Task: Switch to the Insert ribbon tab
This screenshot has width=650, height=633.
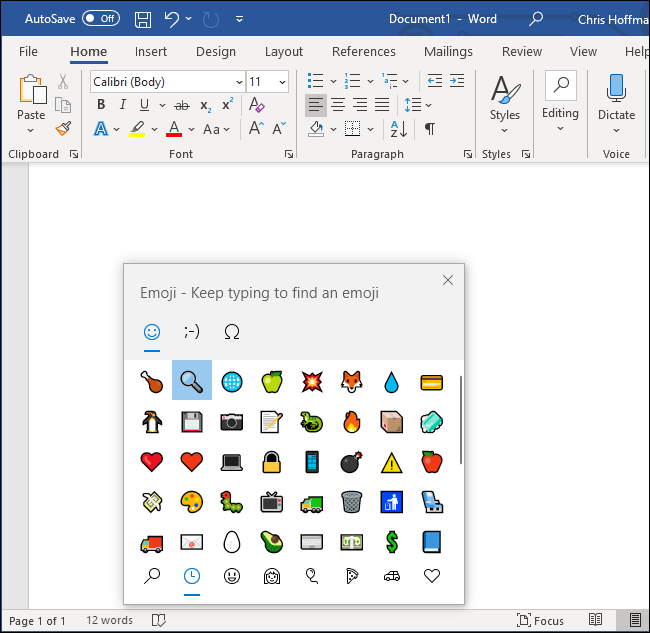Action: click(x=151, y=52)
